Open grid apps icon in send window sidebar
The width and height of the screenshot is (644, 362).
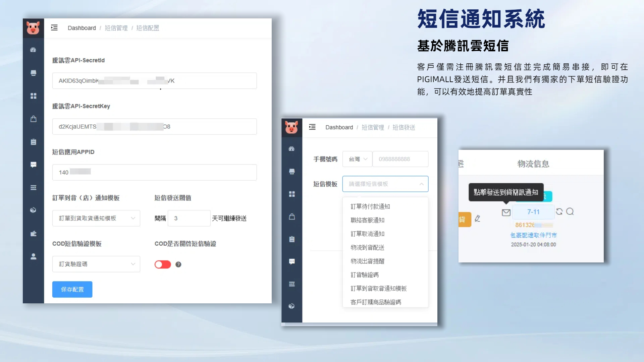click(292, 194)
